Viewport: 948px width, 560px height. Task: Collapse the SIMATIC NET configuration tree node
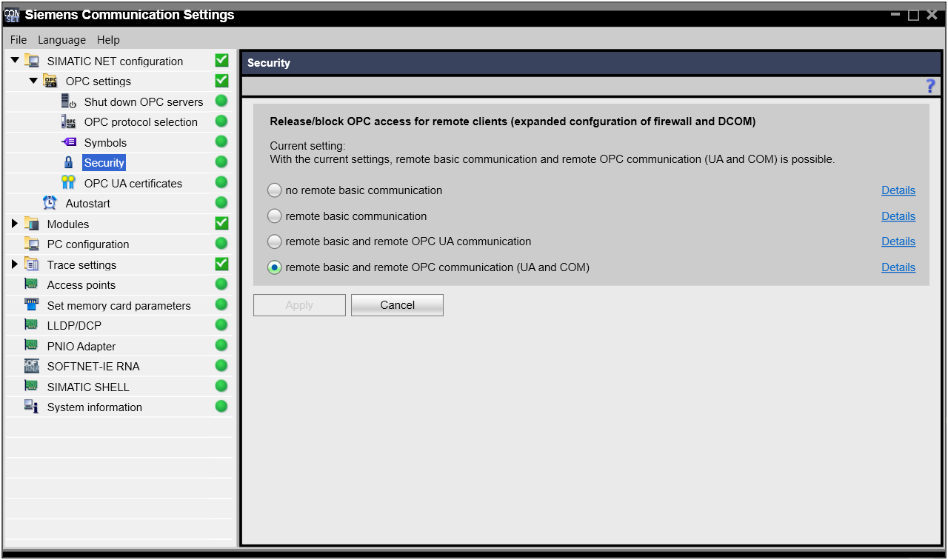(16, 61)
